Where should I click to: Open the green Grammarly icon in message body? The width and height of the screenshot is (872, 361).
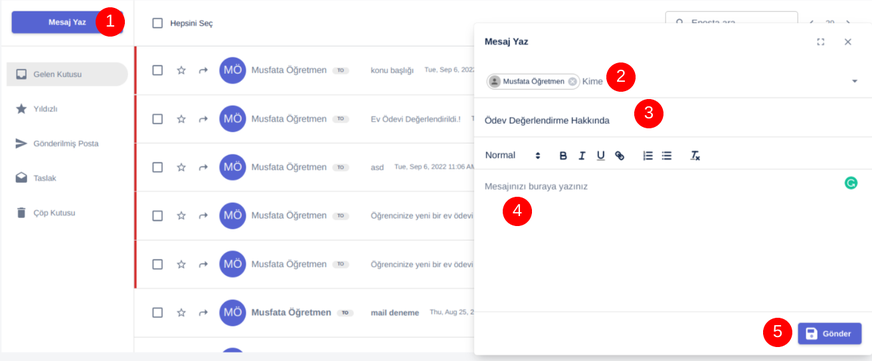(850, 182)
